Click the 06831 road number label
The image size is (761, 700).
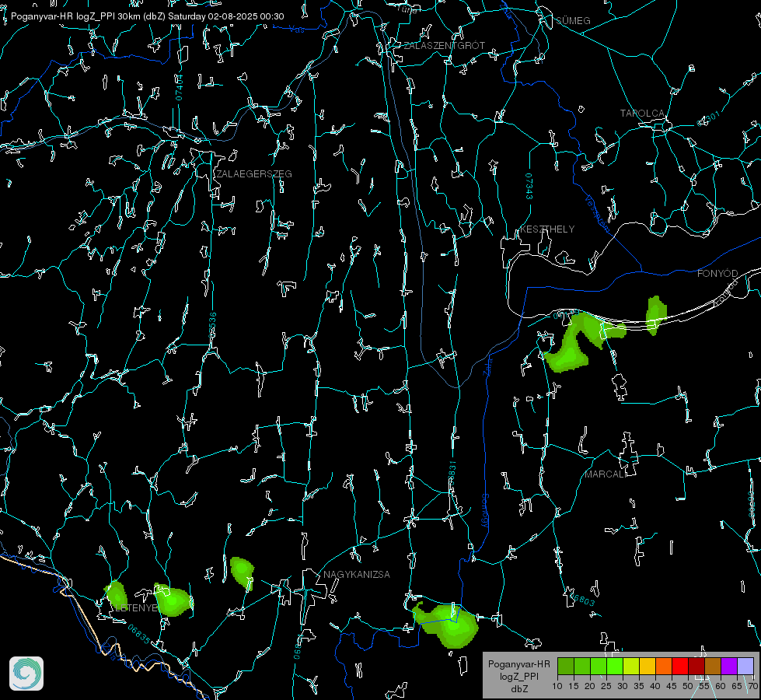(x=452, y=474)
